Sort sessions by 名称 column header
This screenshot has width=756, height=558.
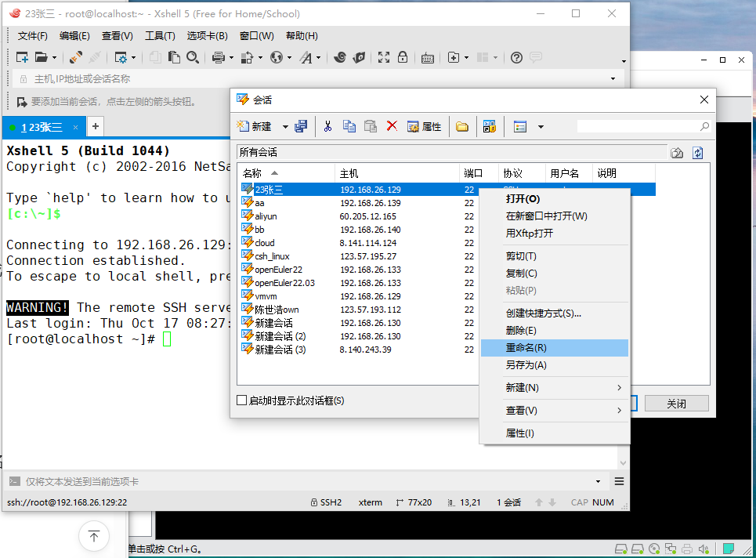click(287, 173)
